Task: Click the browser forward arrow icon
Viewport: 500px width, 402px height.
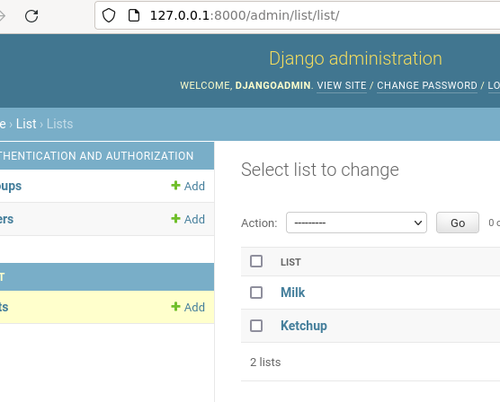Action: coord(2,16)
